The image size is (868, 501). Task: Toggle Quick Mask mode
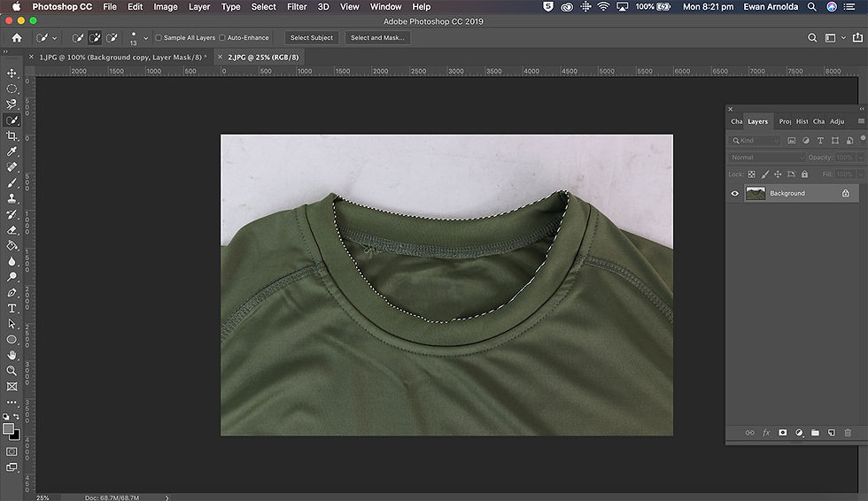pos(12,451)
